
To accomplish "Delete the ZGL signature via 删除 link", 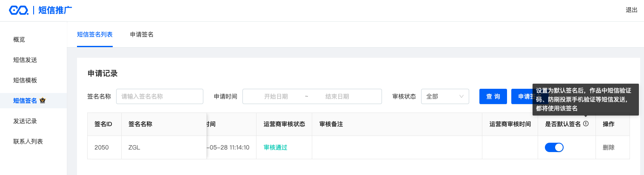I will (609, 147).
